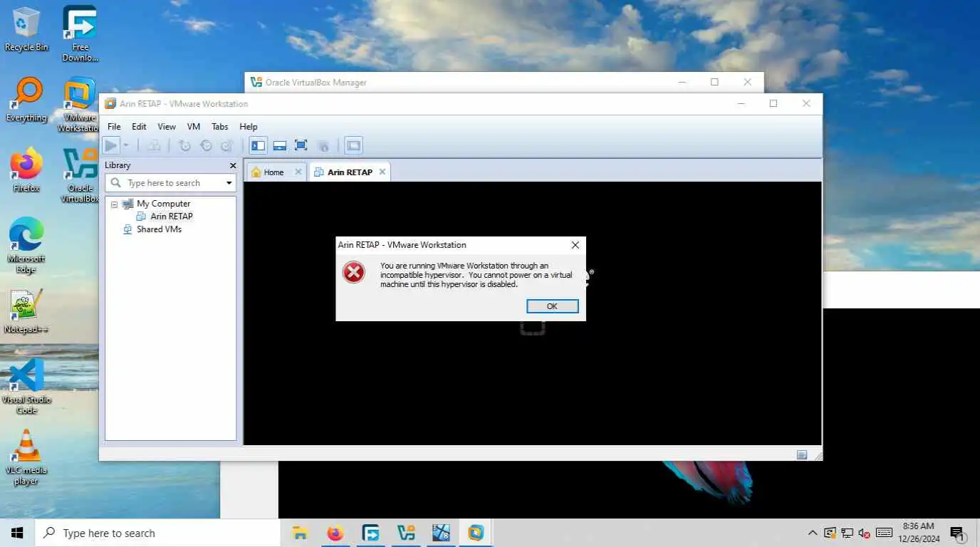Click the taskbar search box
The image size is (980, 547).
click(157, 533)
